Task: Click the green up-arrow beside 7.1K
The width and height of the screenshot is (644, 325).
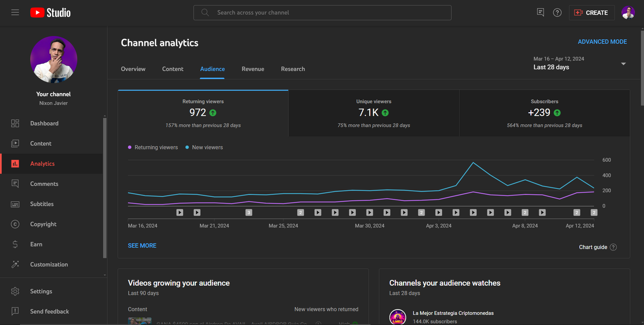Action: pyautogui.click(x=385, y=113)
